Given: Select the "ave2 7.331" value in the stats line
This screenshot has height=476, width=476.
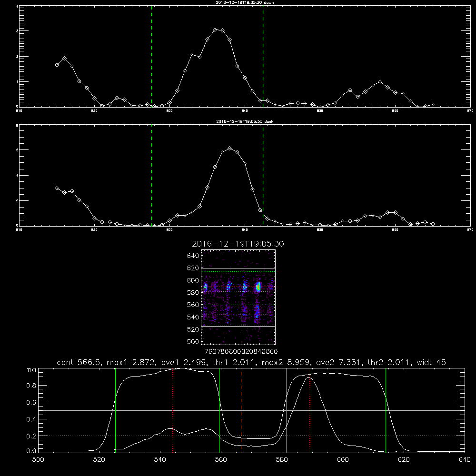Looking at the screenshot, I should (339, 362).
